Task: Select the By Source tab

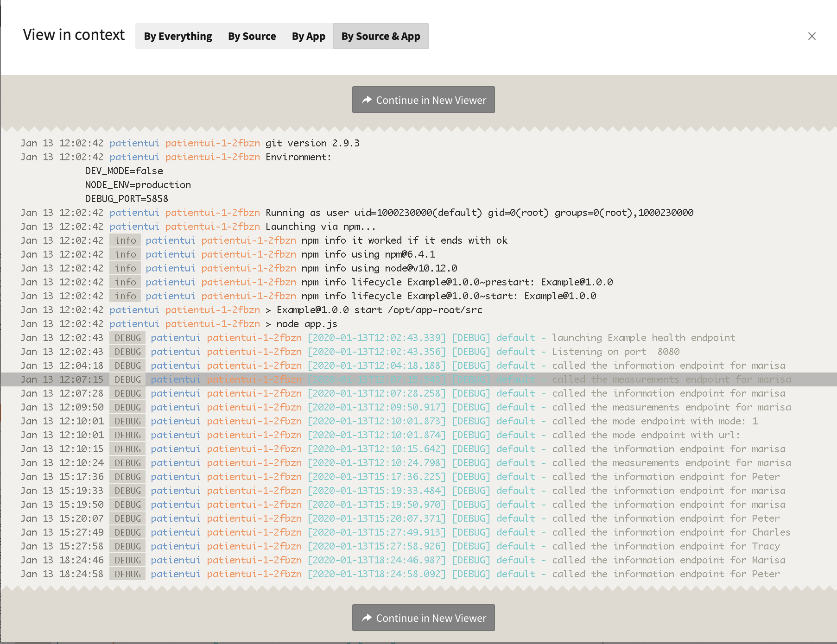Action: click(x=252, y=36)
